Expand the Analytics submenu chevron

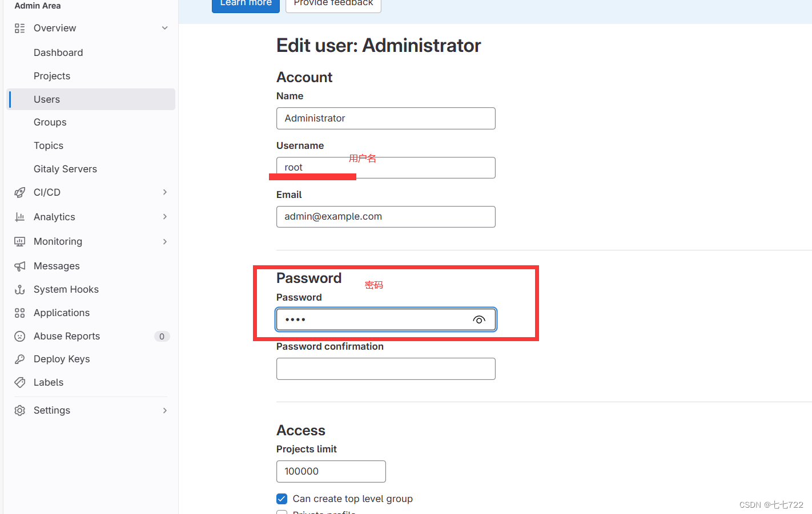pos(165,217)
